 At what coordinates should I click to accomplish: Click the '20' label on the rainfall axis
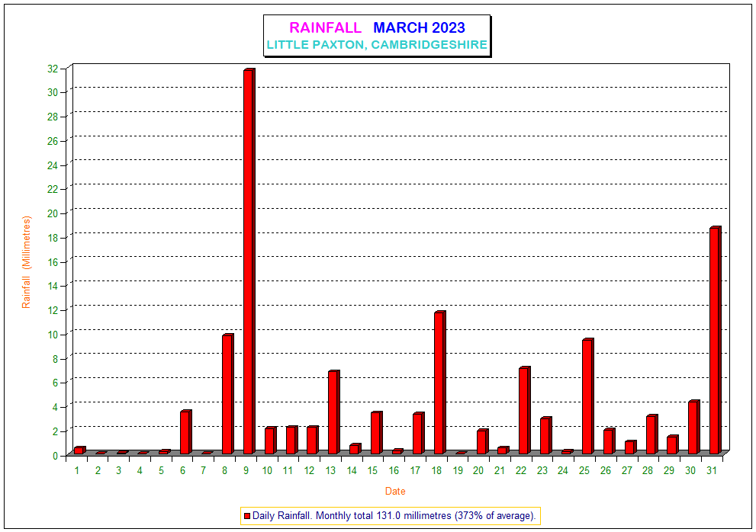coord(53,213)
